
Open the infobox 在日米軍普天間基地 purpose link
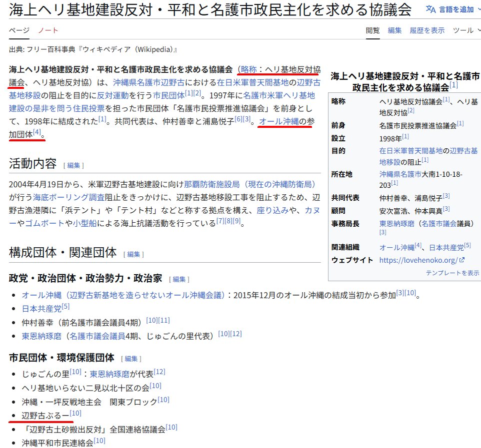(x=411, y=151)
